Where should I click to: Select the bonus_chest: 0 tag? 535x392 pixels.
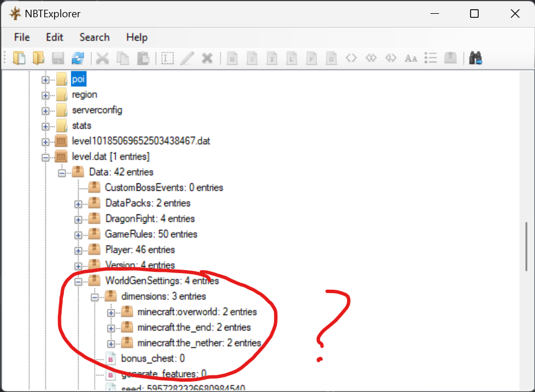(x=153, y=359)
